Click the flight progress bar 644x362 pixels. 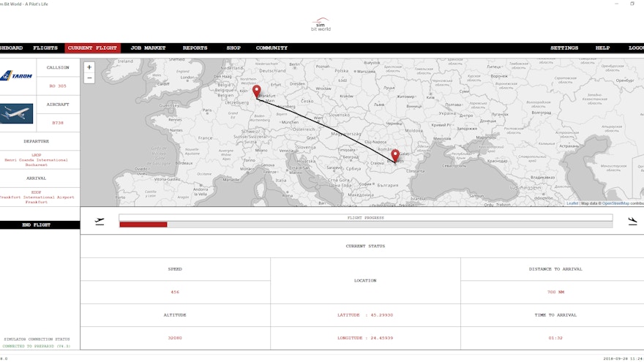click(365, 225)
